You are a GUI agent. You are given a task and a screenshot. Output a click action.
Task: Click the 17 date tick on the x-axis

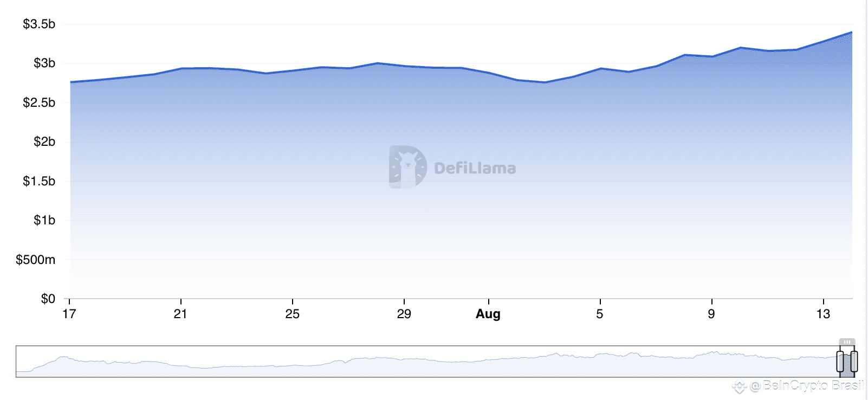pyautogui.click(x=69, y=314)
